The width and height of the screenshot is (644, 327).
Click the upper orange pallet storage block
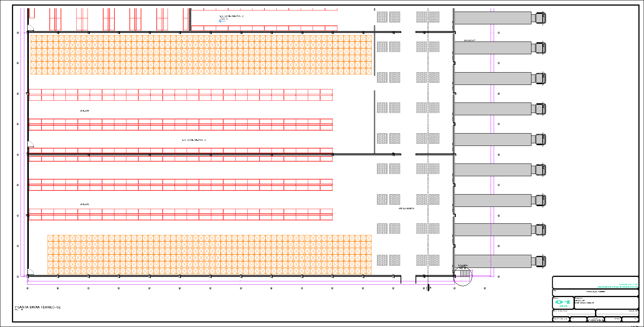click(x=201, y=55)
